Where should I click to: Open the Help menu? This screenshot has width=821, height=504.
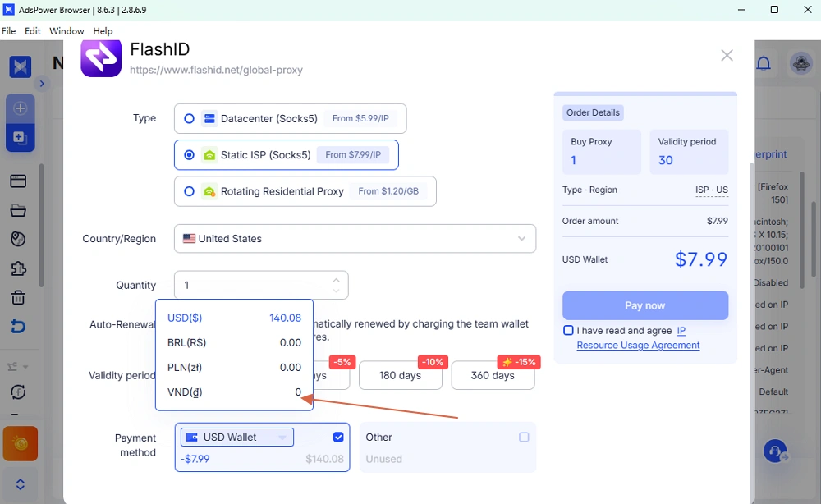103,31
